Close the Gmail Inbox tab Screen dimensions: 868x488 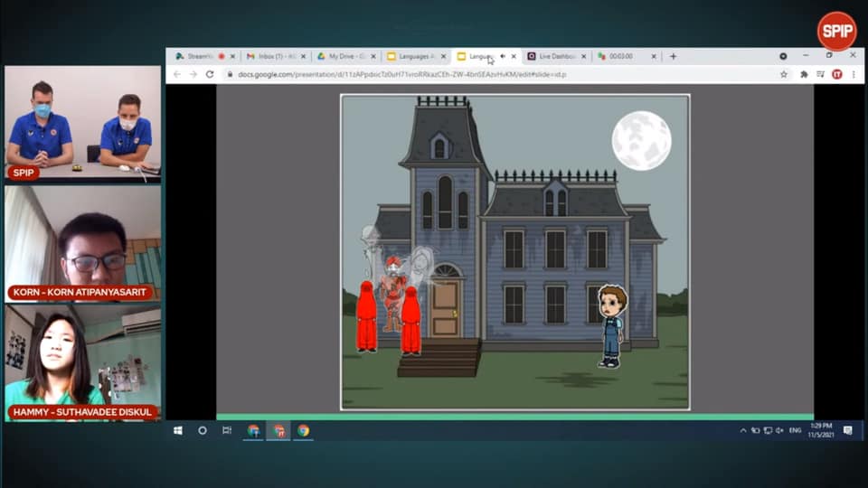(x=304, y=56)
